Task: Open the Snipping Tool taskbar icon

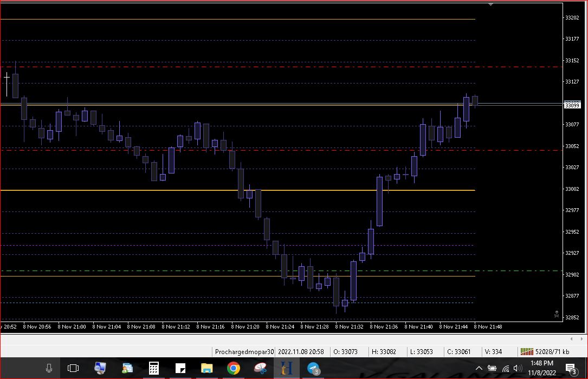Action: pyautogui.click(x=260, y=369)
